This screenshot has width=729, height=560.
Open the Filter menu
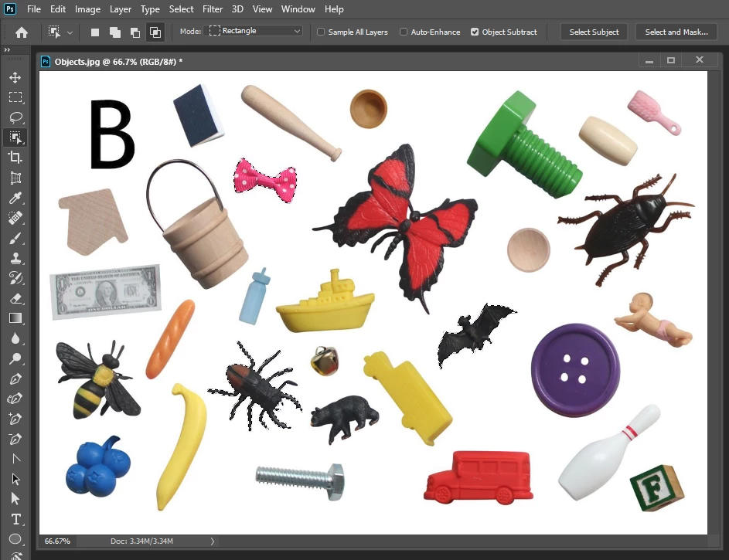(x=213, y=8)
